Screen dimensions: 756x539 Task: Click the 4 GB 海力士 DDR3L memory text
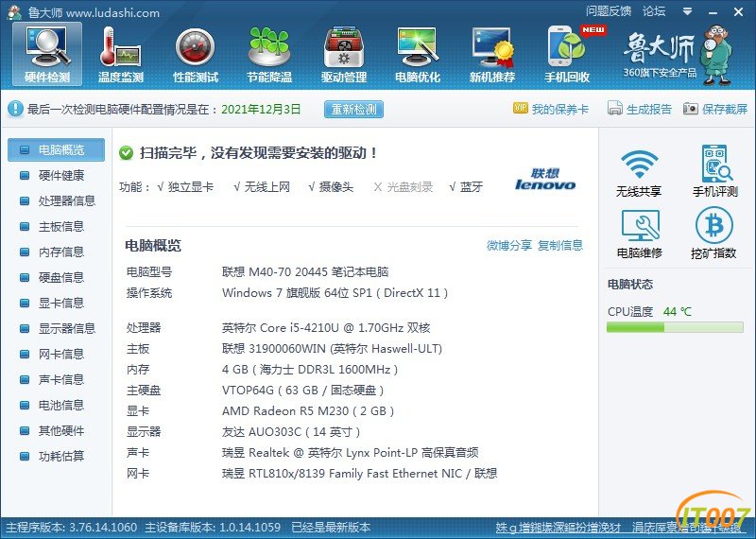310,370
